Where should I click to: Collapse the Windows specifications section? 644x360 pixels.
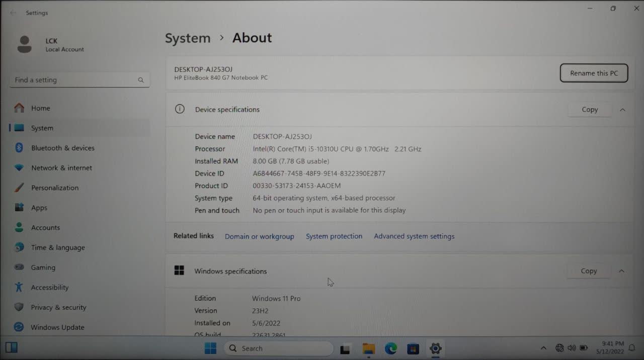point(621,271)
